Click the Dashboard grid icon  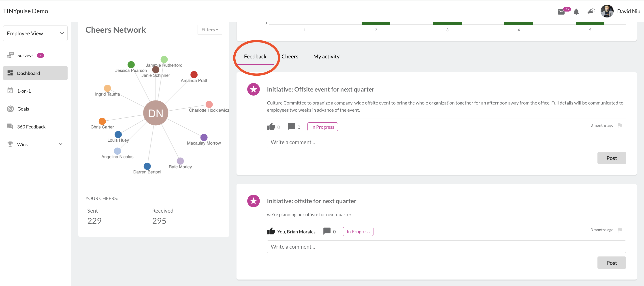(10, 73)
